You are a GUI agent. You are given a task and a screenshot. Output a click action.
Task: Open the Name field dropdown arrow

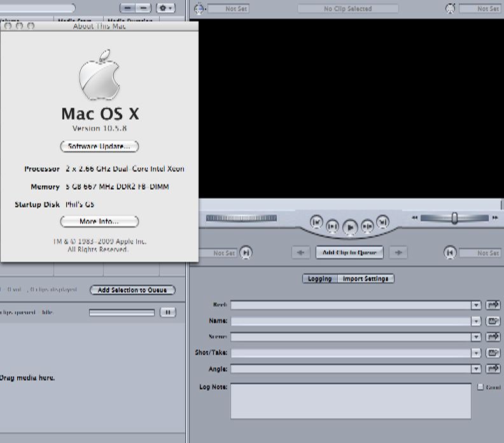476,321
